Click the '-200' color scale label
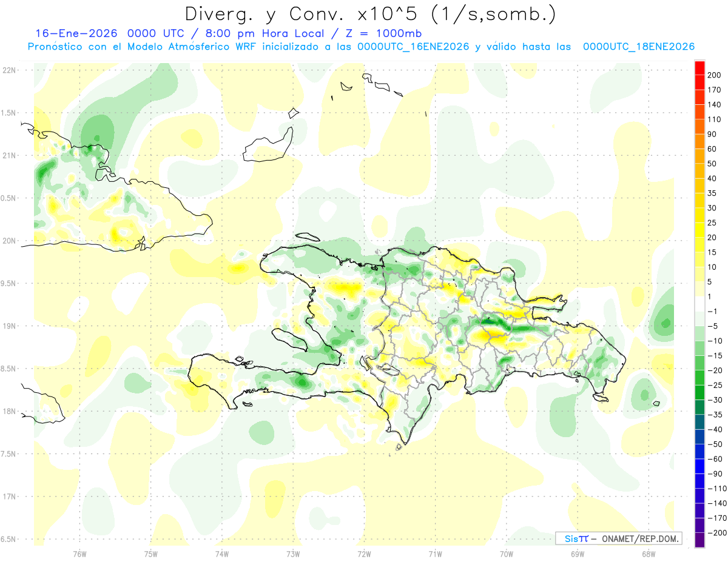 717,533
